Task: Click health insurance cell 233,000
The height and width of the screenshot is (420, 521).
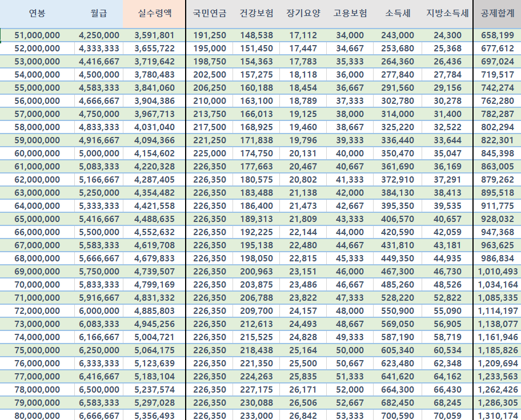Action: 256,415
